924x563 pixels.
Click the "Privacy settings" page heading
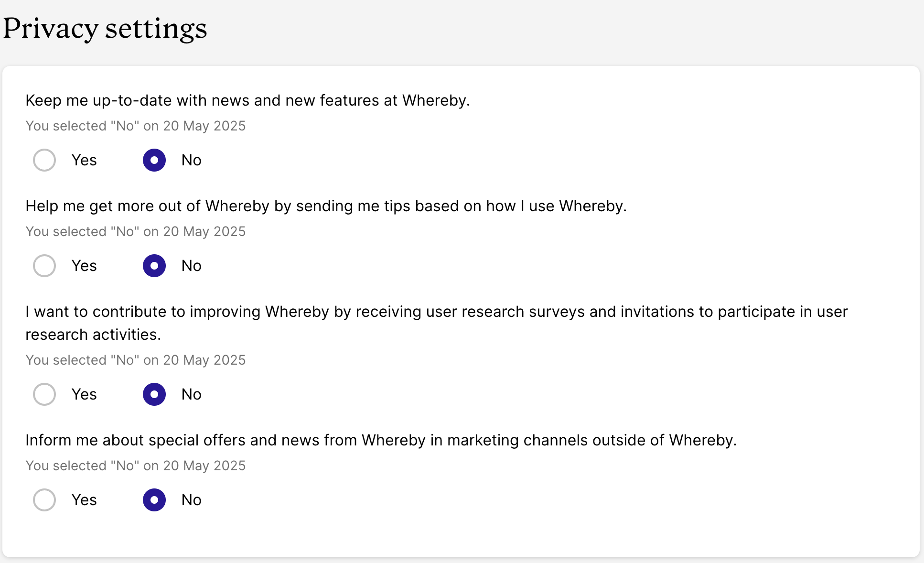[x=105, y=29]
